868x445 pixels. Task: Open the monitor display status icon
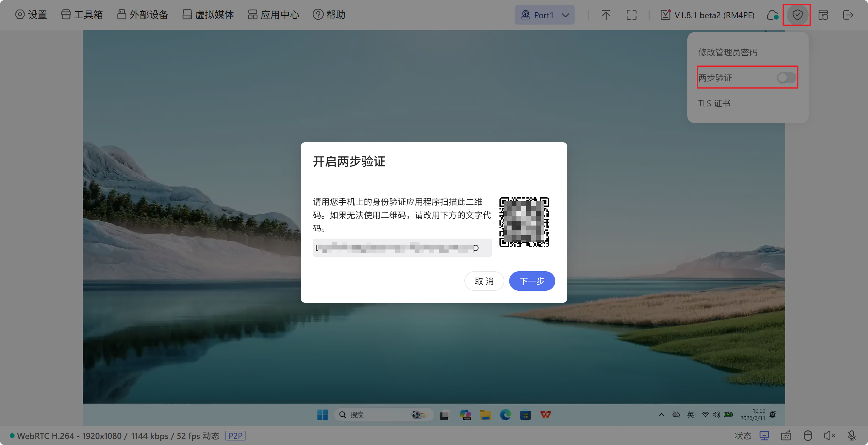764,436
